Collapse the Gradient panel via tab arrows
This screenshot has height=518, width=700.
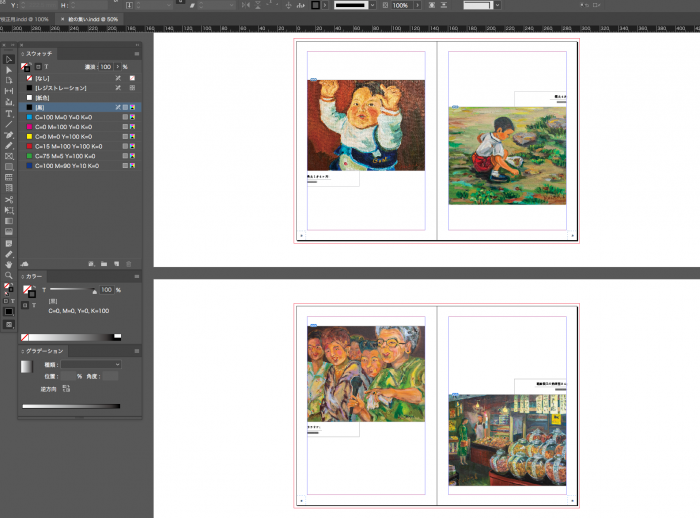23,351
